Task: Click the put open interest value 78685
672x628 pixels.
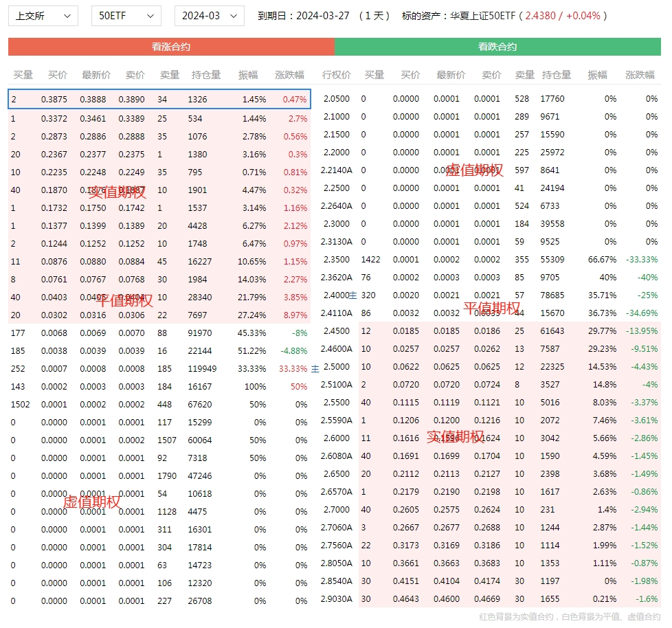Action: click(552, 295)
